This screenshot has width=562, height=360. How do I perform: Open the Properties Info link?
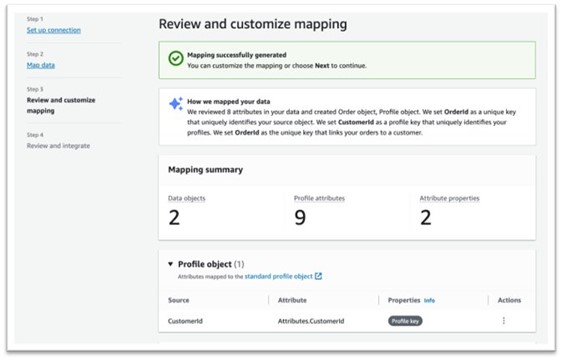point(429,300)
